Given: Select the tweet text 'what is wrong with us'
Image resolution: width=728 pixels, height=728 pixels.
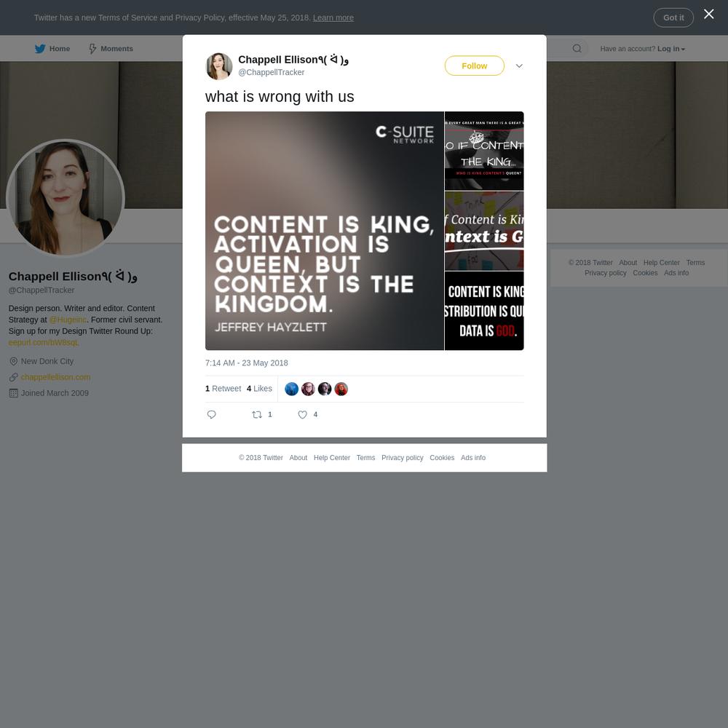Looking at the screenshot, I should [280, 97].
